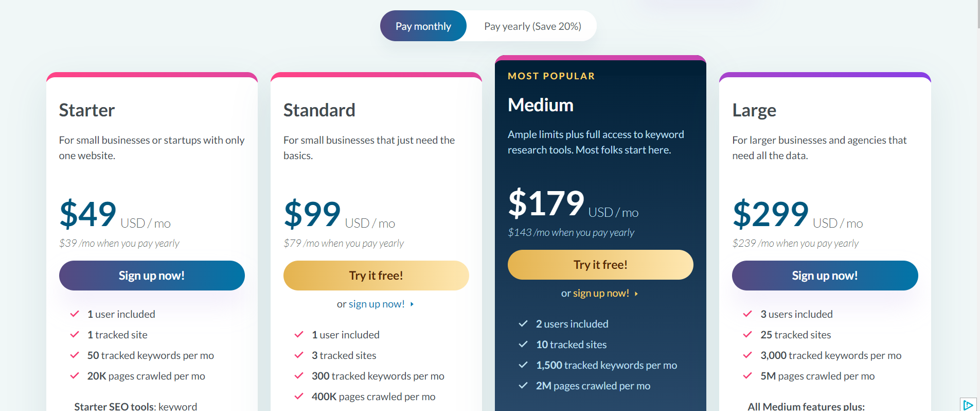Click the checkmark beside "400K pages crawled per mo"

(298, 397)
